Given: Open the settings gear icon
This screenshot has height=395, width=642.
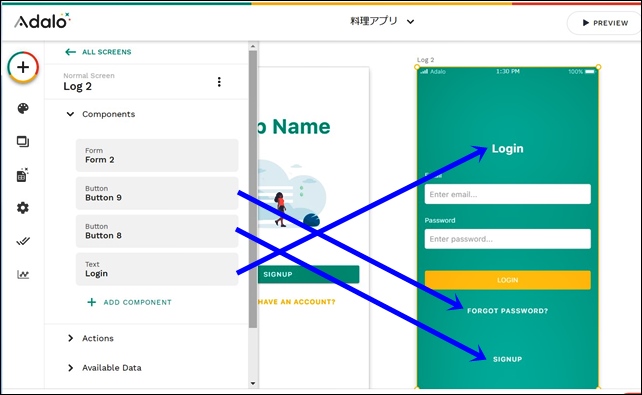Looking at the screenshot, I should tap(23, 208).
